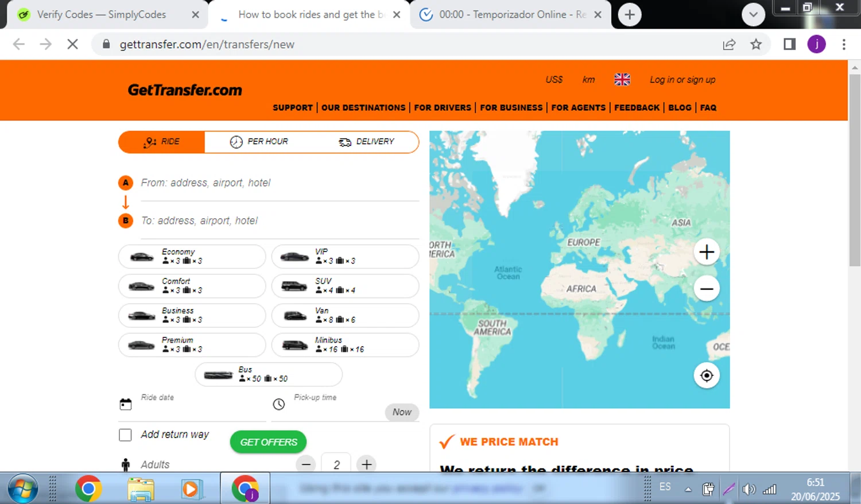
Task: Open the Windows Start menu
Action: [23, 489]
